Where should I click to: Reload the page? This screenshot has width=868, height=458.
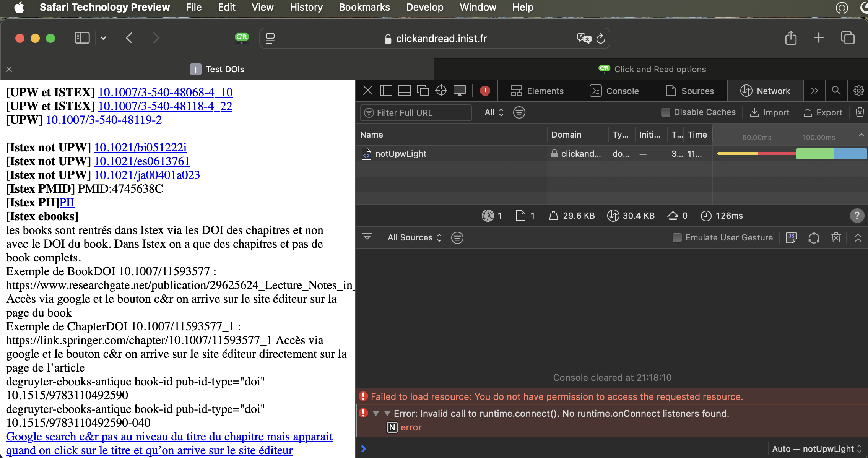pos(601,38)
